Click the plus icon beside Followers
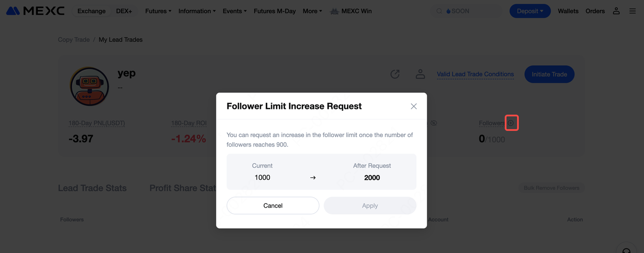This screenshot has width=644, height=253. pyautogui.click(x=511, y=123)
